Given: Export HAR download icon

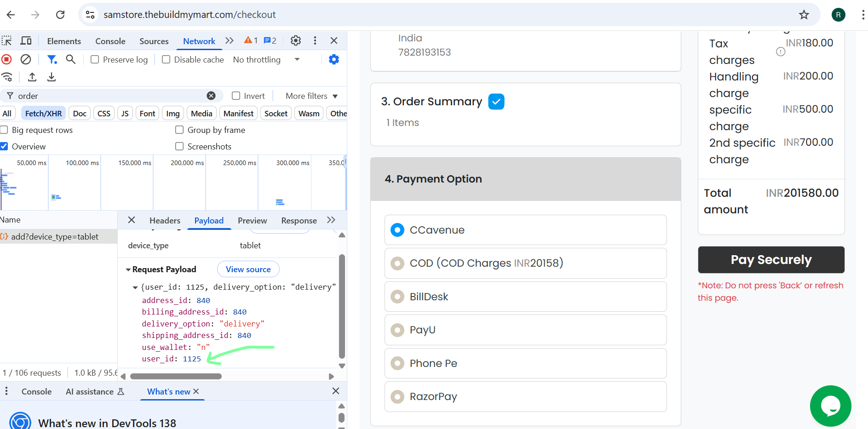Looking at the screenshot, I should pyautogui.click(x=52, y=77).
